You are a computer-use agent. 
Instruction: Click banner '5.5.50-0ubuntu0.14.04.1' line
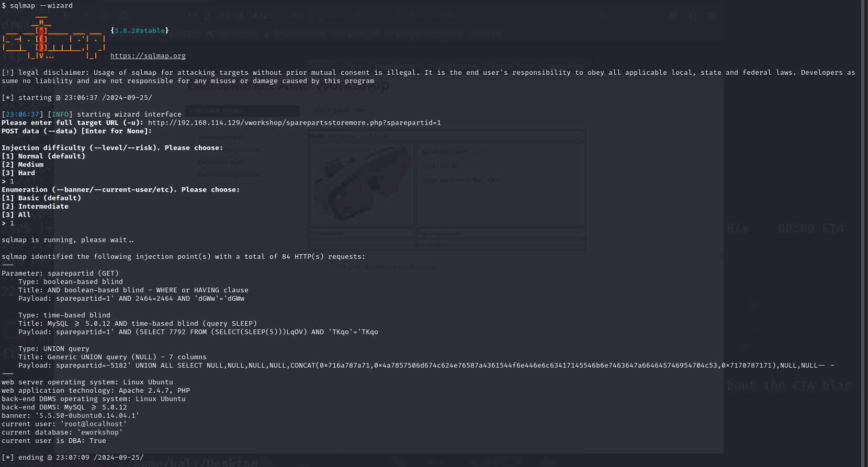pyautogui.click(x=71, y=415)
